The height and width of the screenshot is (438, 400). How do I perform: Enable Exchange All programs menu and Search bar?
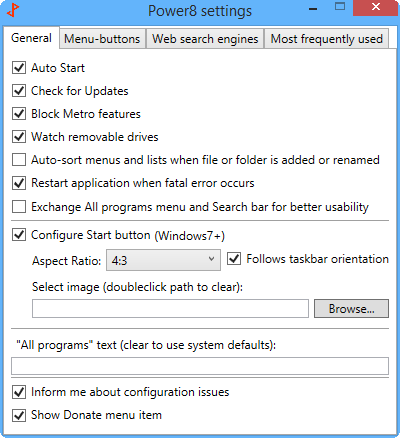19,207
